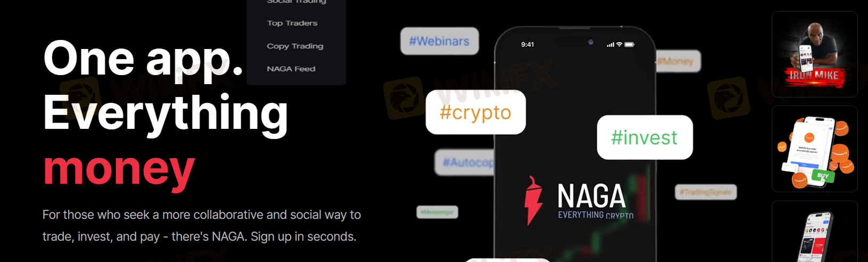Open the BUY coins phone thumbnail
868x262 pixels.
[x=814, y=149]
